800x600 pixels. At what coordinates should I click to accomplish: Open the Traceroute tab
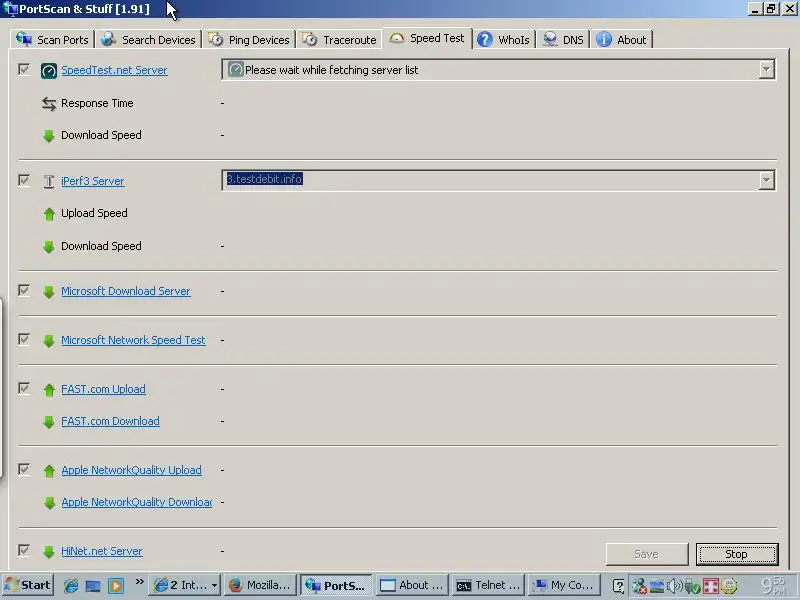(x=339, y=40)
